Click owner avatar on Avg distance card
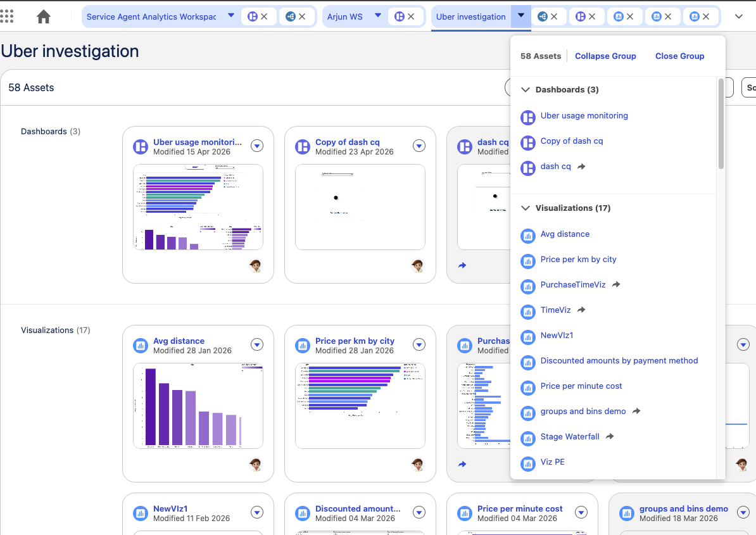 (256, 465)
